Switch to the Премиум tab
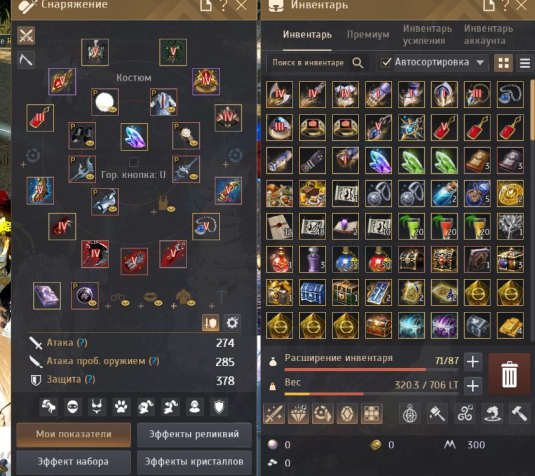 click(368, 34)
